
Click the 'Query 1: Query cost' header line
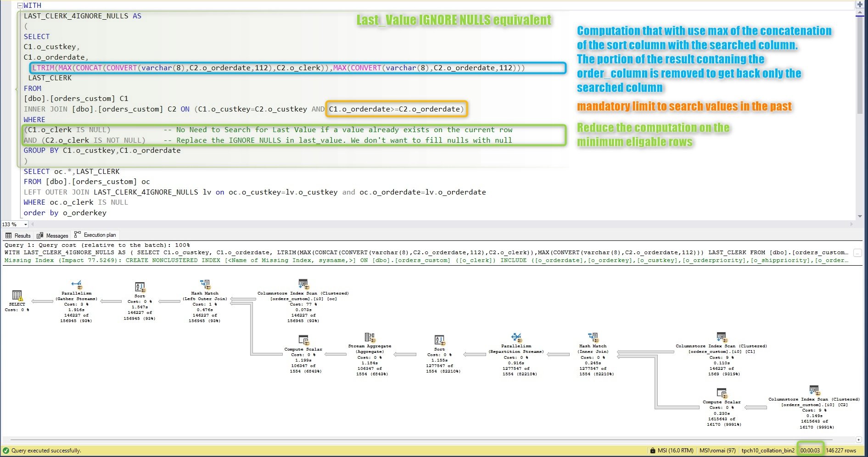pos(97,245)
